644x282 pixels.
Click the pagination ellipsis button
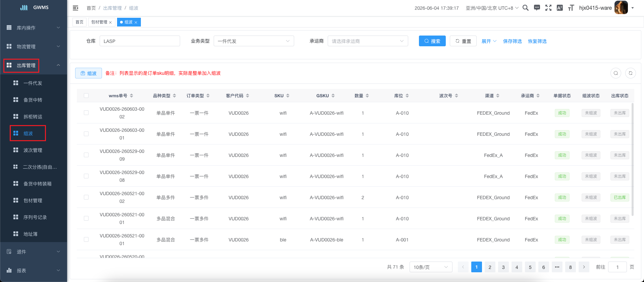(x=557, y=267)
